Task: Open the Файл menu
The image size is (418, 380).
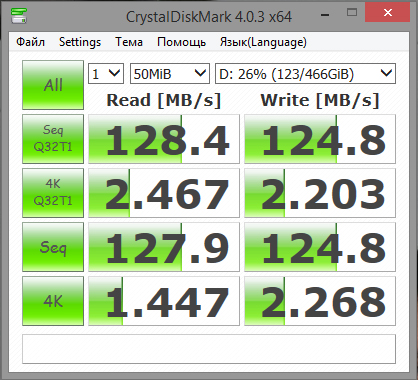Action: tap(31, 42)
